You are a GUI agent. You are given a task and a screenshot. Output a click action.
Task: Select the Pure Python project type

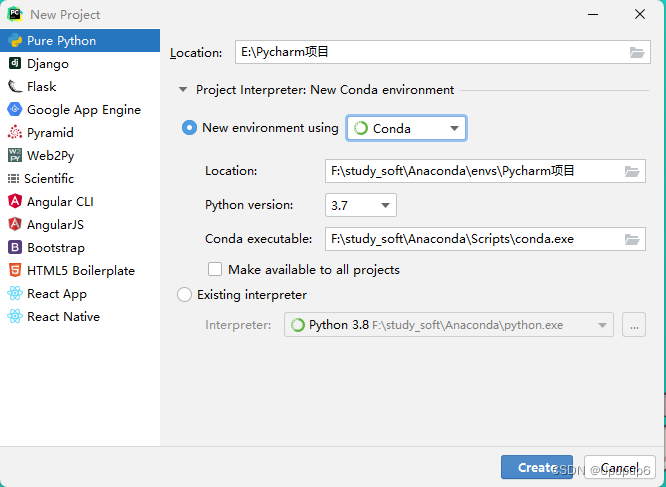coord(80,41)
